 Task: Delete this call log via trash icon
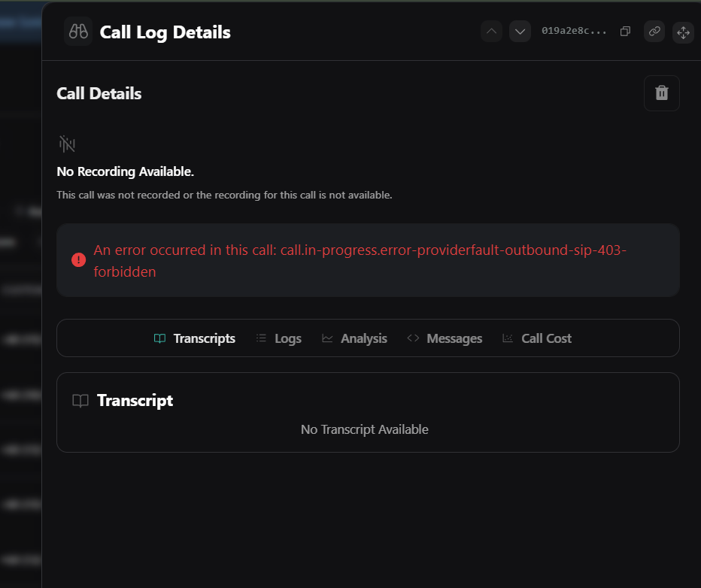coord(661,92)
